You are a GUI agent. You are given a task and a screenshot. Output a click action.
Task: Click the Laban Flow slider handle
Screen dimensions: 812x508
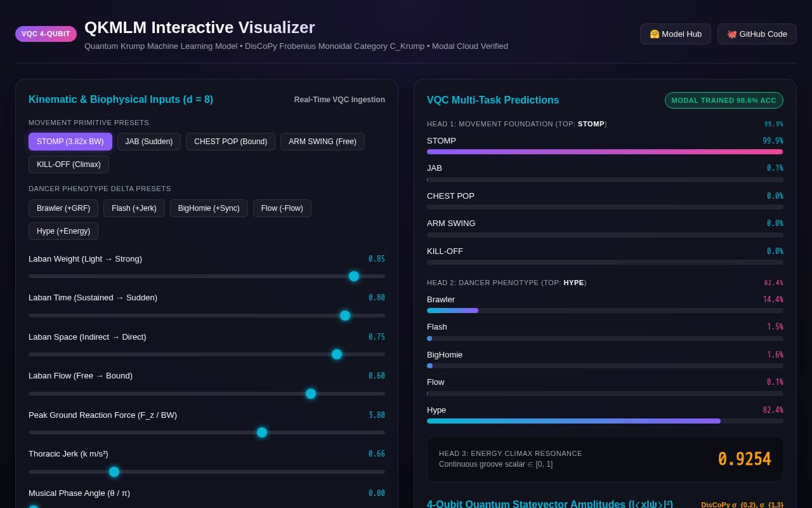[x=311, y=394]
